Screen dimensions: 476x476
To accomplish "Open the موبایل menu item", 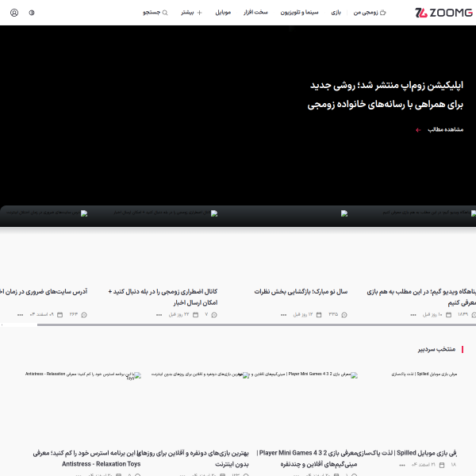I will point(223,13).
